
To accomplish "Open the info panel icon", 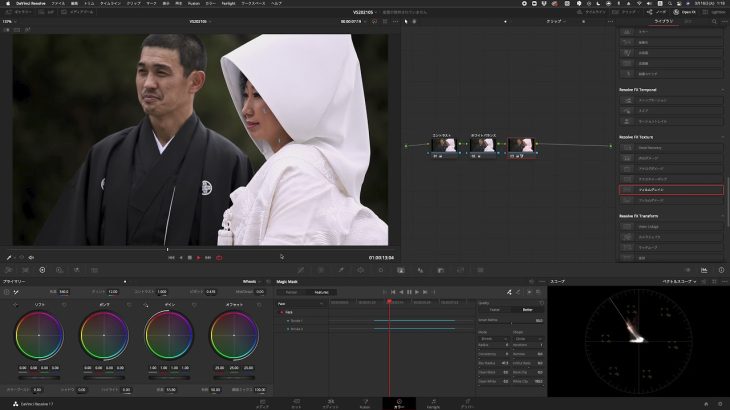I will point(721,270).
